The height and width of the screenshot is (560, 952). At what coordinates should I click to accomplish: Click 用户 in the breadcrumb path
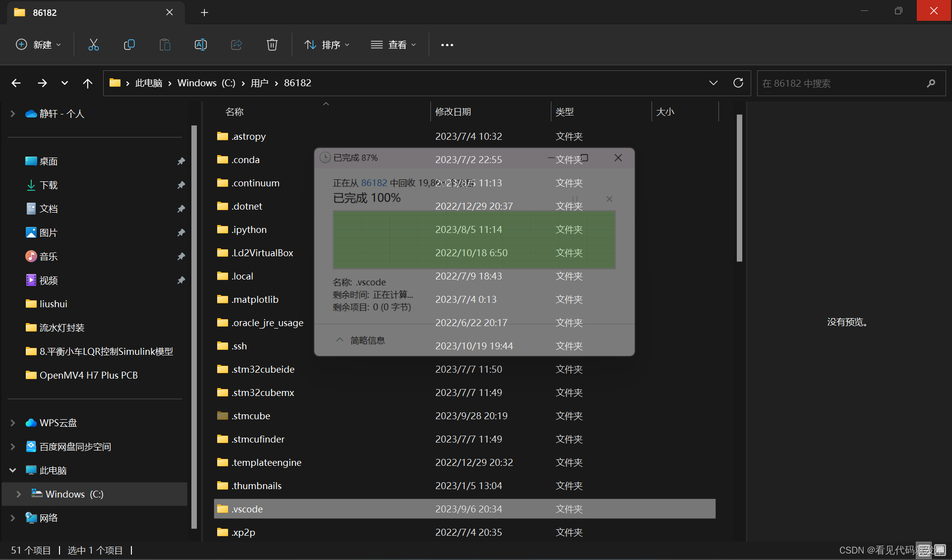tap(259, 83)
